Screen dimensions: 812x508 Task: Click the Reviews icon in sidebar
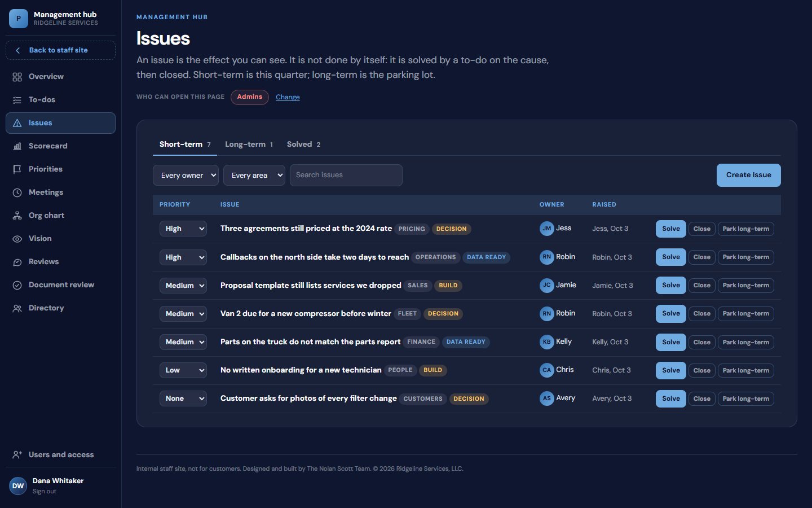pyautogui.click(x=17, y=262)
